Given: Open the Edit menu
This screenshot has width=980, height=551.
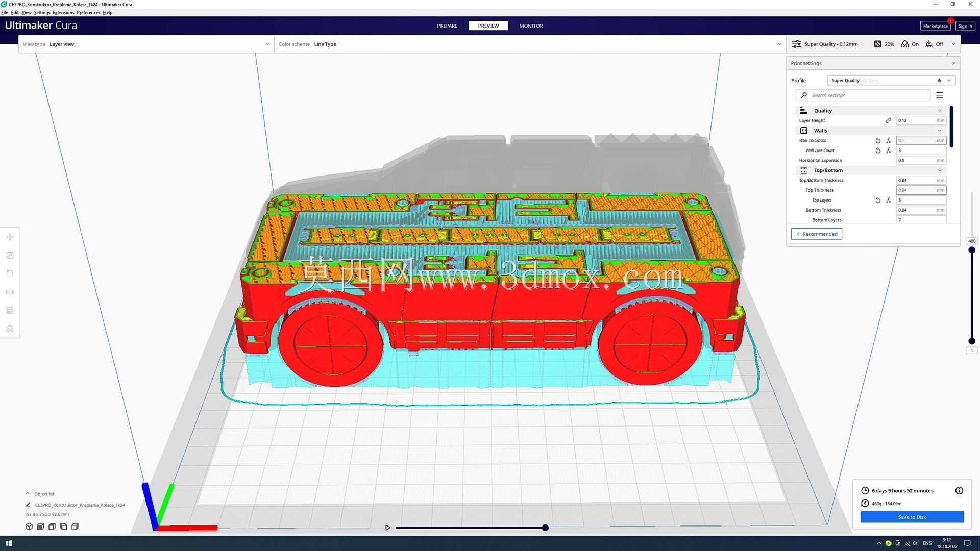Looking at the screenshot, I should click(15, 13).
